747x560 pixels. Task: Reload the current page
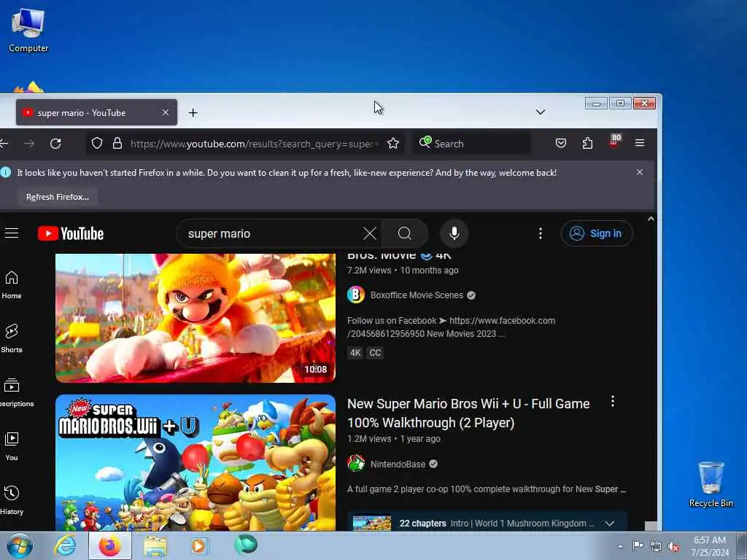(55, 144)
